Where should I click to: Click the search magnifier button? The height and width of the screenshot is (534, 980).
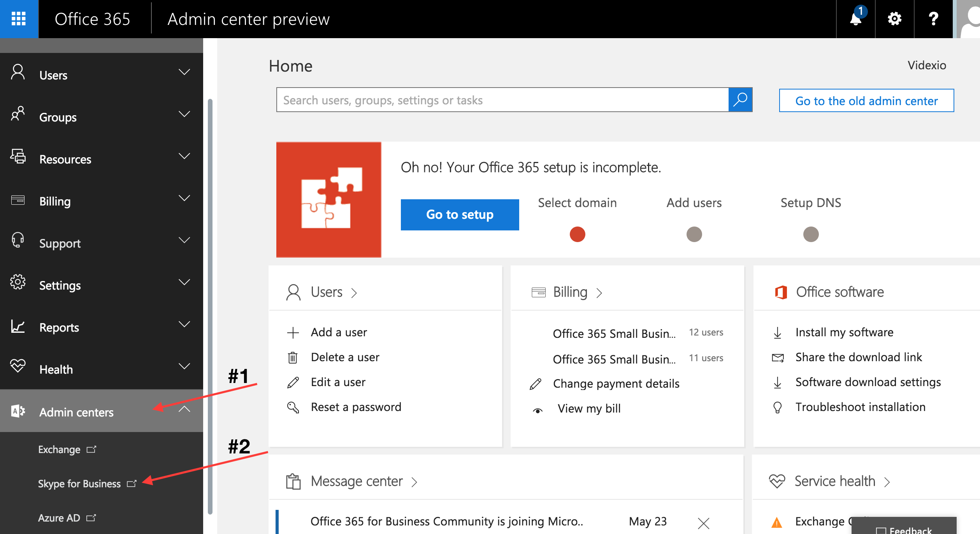[740, 100]
